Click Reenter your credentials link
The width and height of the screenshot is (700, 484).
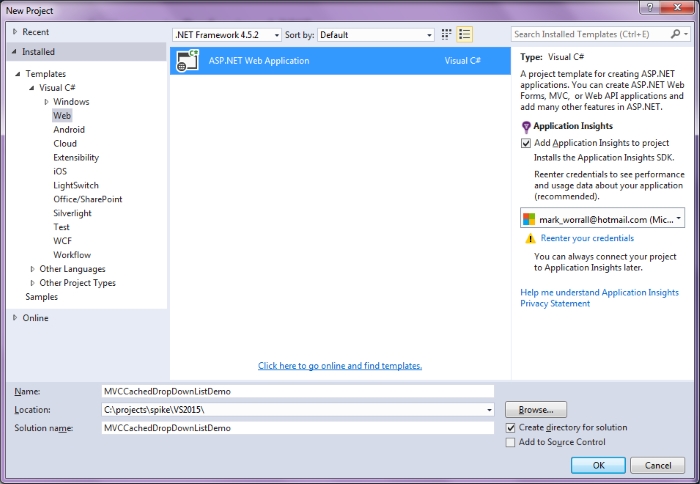click(x=587, y=238)
